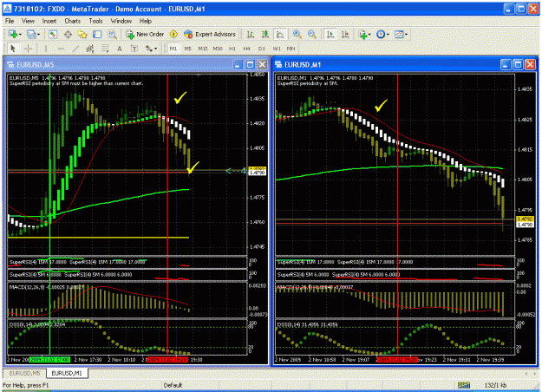Viewport: 542px width, 392px height.
Task: Click the New Order button
Action: pyautogui.click(x=145, y=34)
